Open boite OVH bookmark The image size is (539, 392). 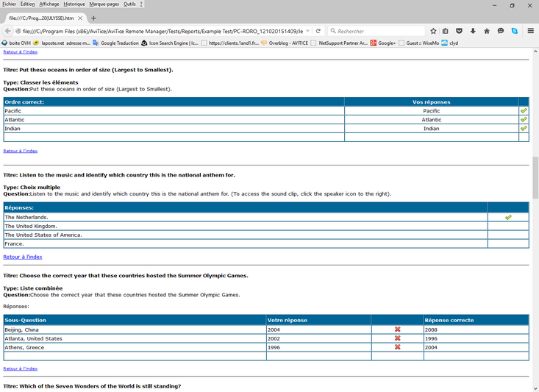coord(16,43)
